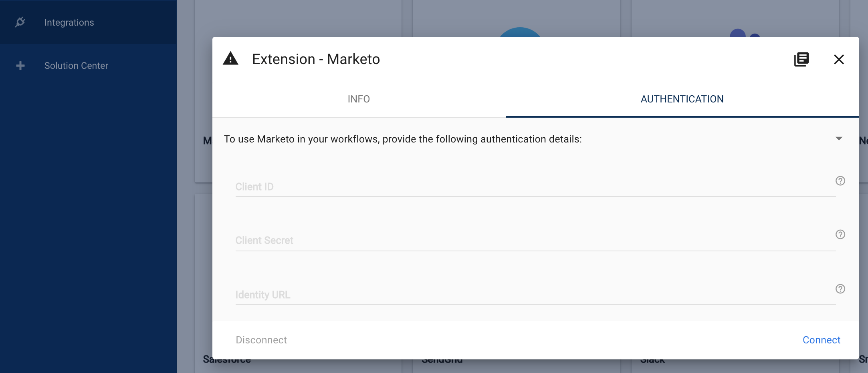
Task: Focus the Identity URL field
Action: (x=535, y=295)
